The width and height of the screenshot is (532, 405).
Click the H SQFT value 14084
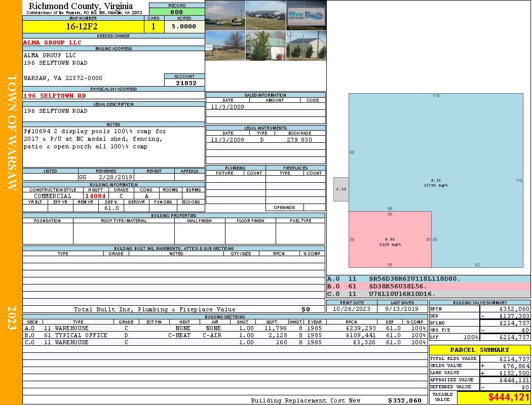95,196
